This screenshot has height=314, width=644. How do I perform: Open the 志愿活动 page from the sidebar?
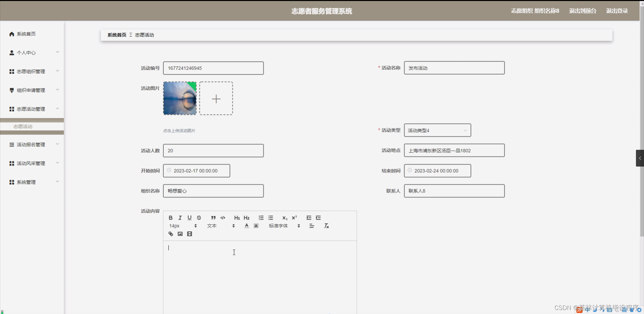[22, 126]
